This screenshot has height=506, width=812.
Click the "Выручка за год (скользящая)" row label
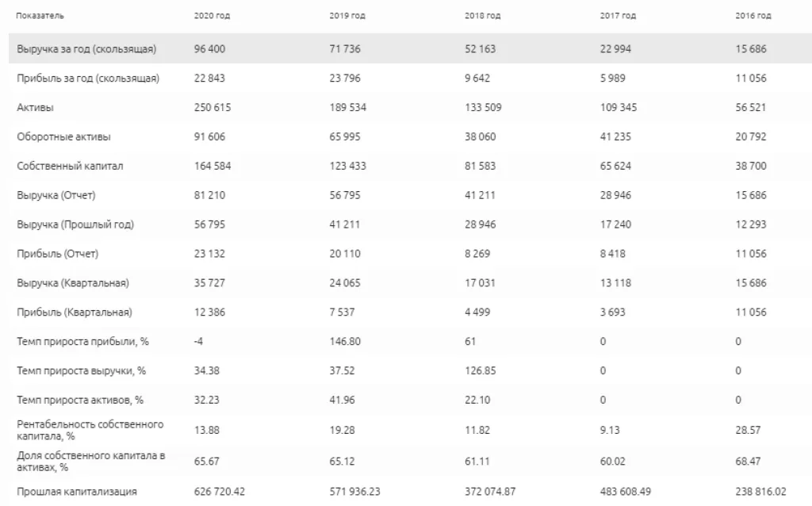(x=86, y=49)
